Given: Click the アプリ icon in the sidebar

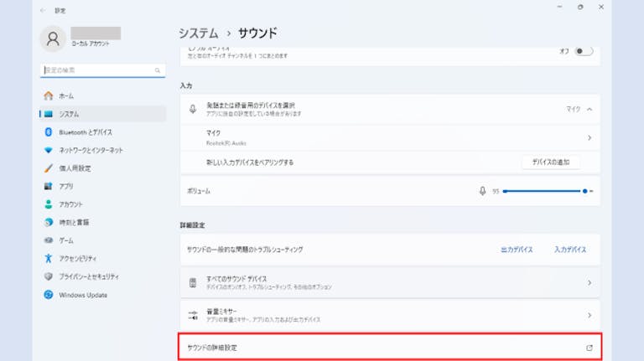Looking at the screenshot, I should [x=49, y=186].
